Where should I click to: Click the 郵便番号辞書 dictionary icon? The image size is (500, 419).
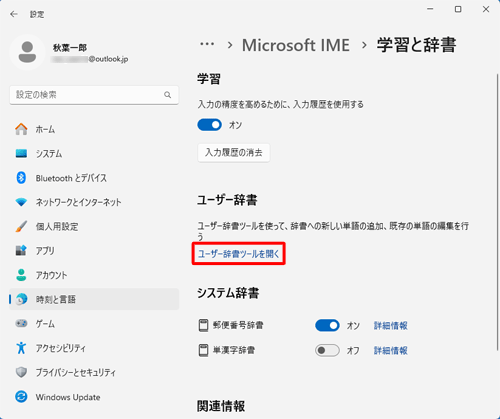click(203, 325)
